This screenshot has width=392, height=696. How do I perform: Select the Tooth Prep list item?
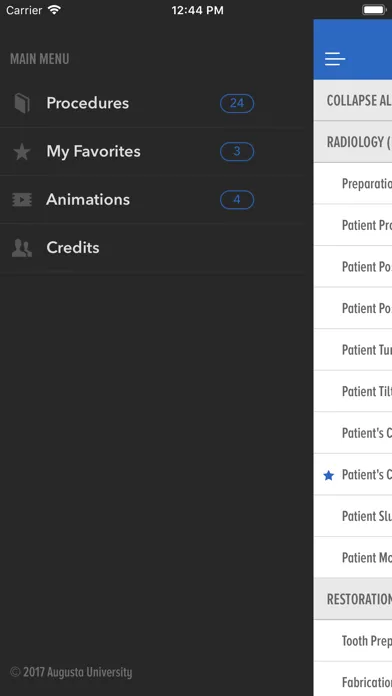coord(353,641)
